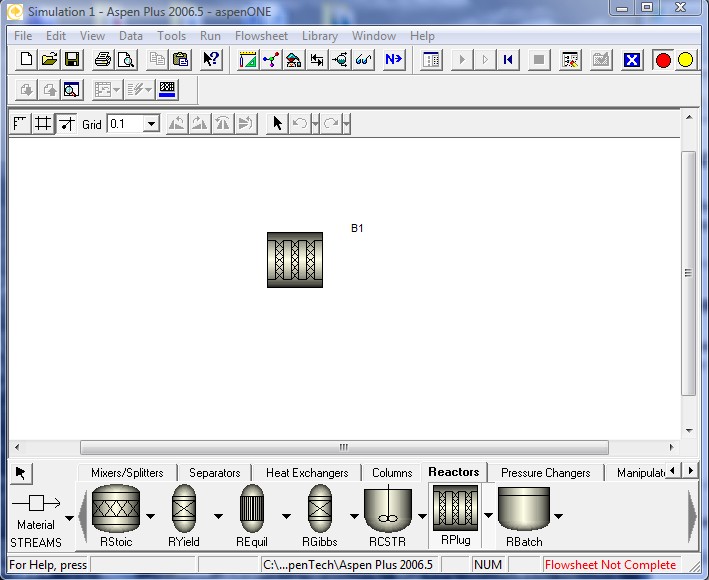Save the simulation with the floppy disk icon
The height and width of the screenshot is (580, 709).
point(72,60)
